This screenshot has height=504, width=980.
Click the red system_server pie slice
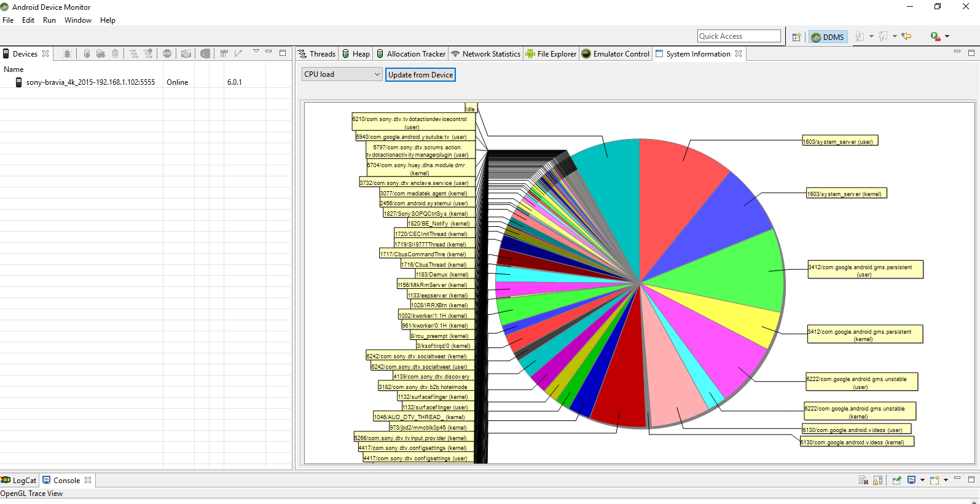(676, 184)
